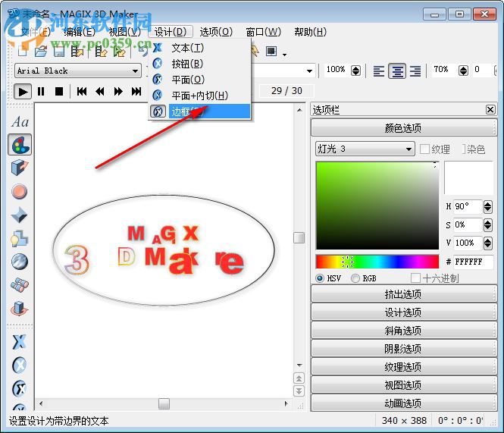Align text right
Image resolution: width=504 pixels, height=433 pixels.
click(415, 71)
